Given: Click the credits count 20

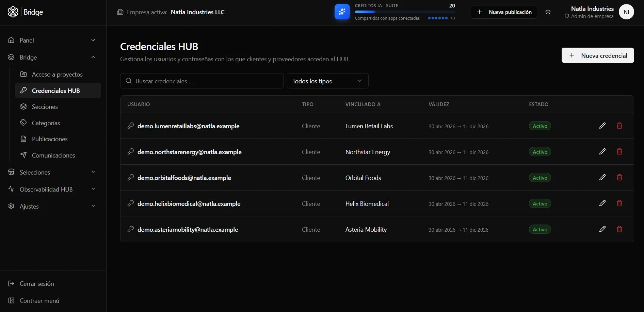Looking at the screenshot, I should click(452, 5).
